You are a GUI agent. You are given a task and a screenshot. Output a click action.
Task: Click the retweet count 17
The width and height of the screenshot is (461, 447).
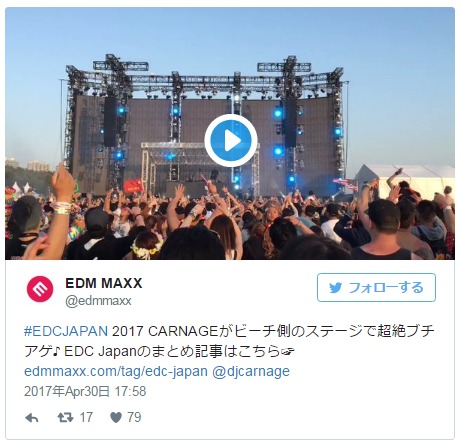86,418
